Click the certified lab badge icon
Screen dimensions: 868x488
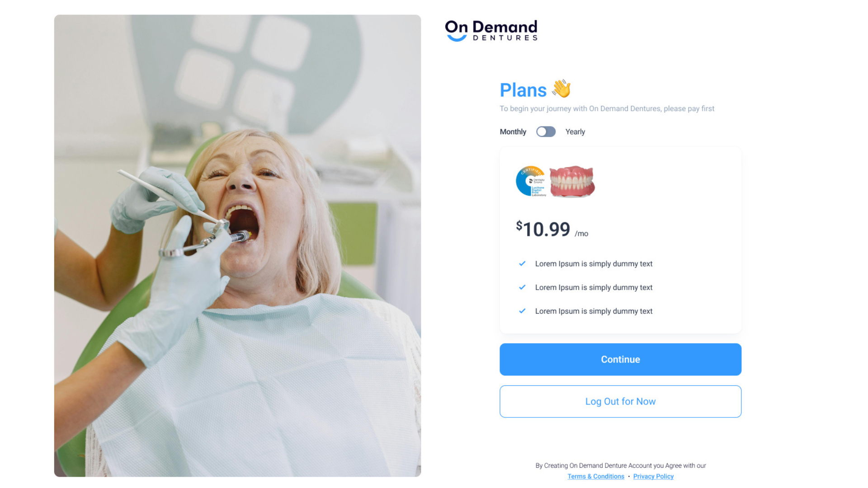pyautogui.click(x=531, y=181)
